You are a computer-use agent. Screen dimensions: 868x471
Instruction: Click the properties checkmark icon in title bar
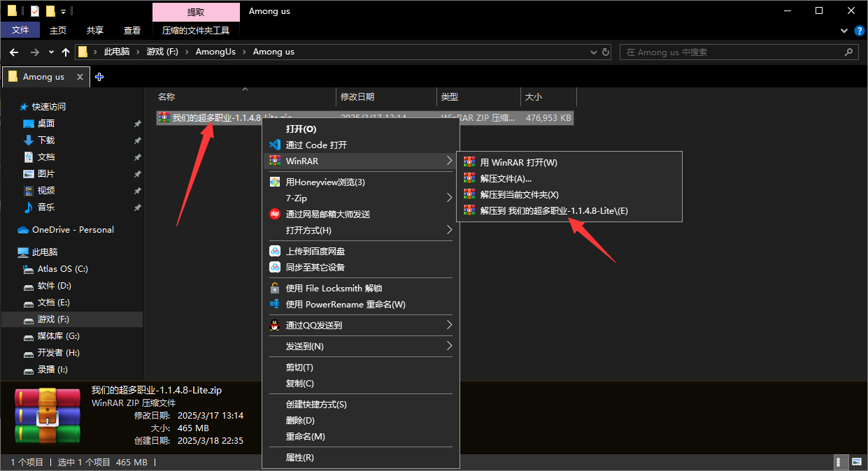(35, 11)
